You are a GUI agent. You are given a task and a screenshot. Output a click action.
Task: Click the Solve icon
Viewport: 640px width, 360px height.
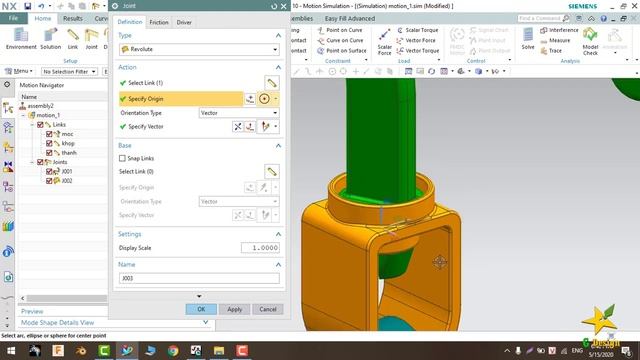[528, 39]
